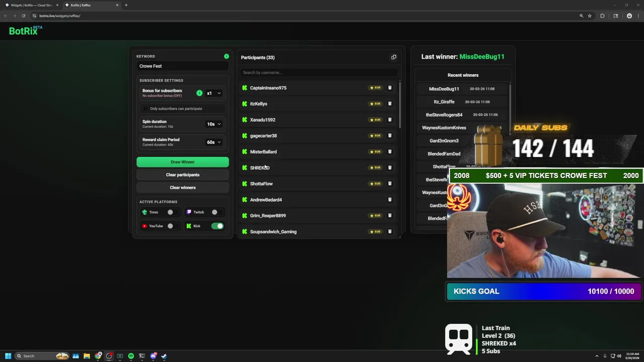Focus the Search by username field
The image size is (644, 362).
pos(318,72)
